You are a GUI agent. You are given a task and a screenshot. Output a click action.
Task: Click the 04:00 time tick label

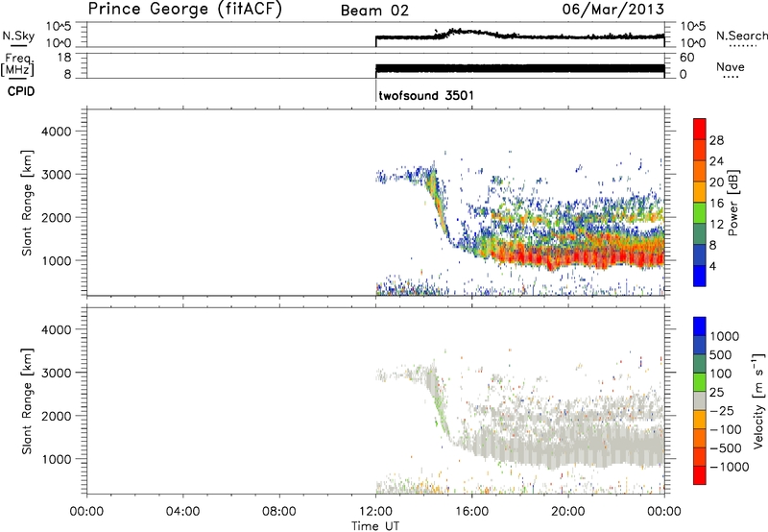point(182,512)
